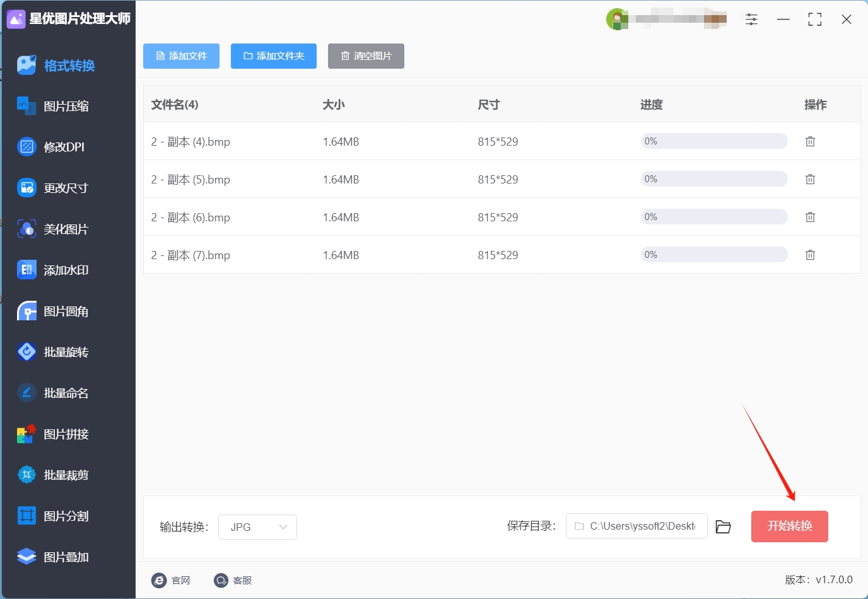Click 清空图片 to clear list
This screenshot has width=868, height=599.
pyautogui.click(x=366, y=56)
